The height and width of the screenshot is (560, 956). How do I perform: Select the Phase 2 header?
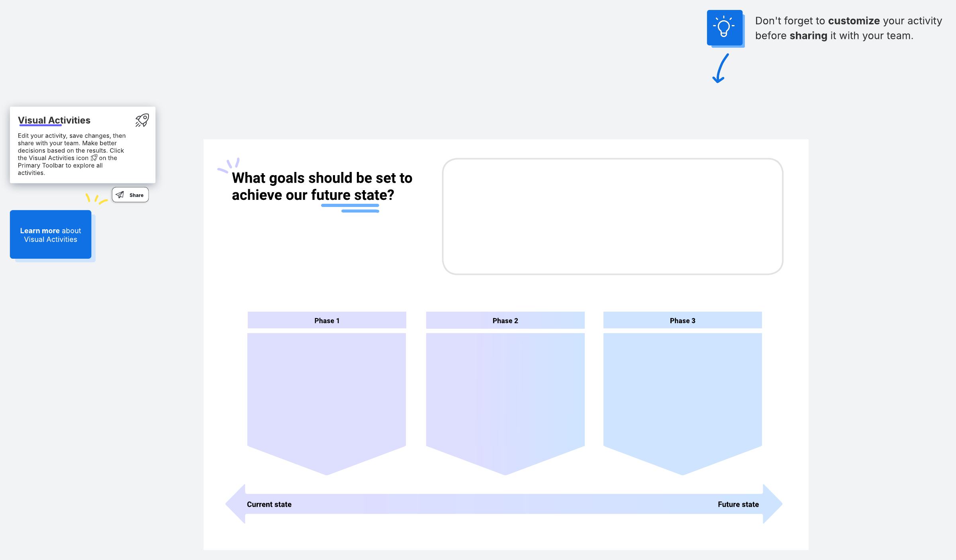pos(505,320)
